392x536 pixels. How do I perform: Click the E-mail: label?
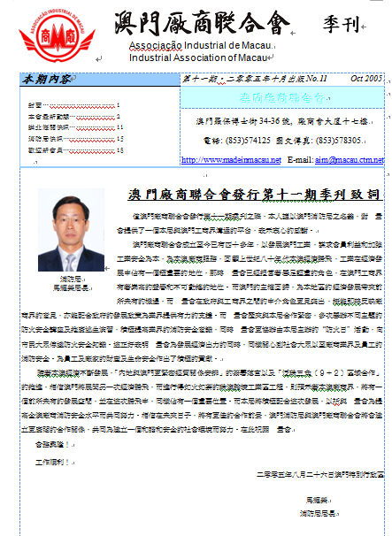pos(300,160)
